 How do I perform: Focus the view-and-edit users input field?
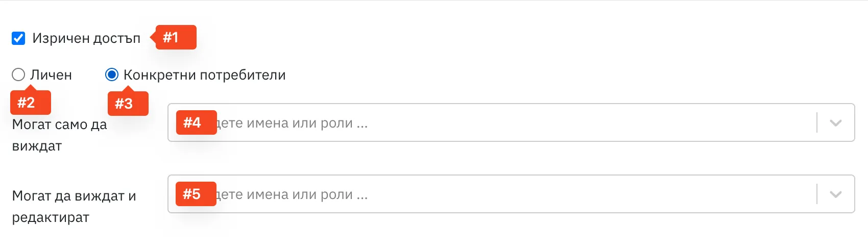click(511, 194)
